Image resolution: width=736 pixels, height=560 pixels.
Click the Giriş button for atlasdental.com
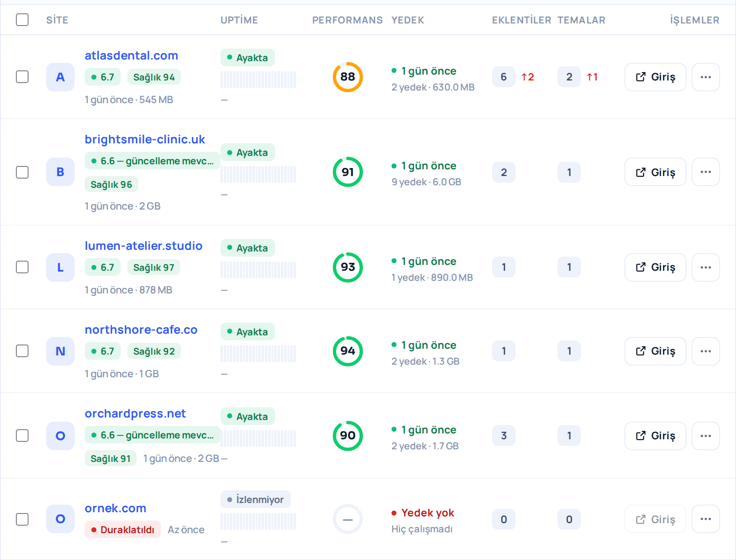point(656,77)
